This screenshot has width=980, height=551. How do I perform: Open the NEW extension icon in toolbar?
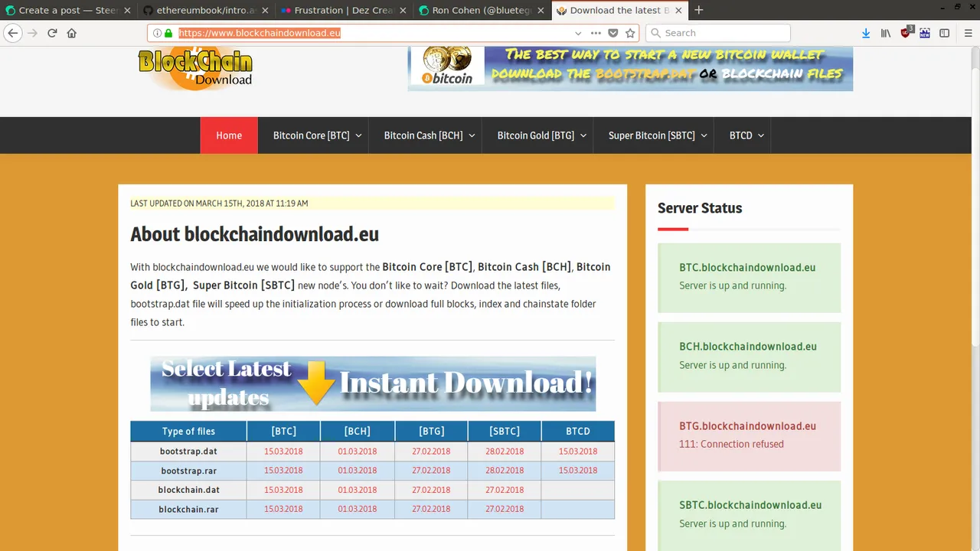[925, 33]
